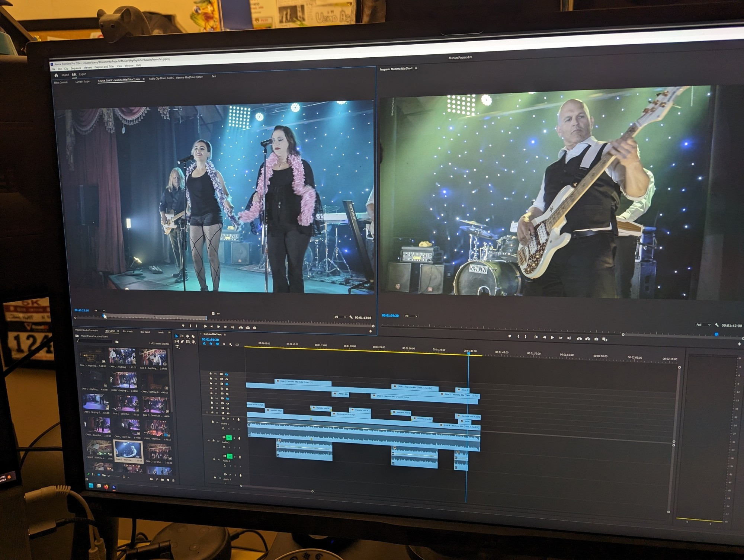Click the Source monitor playhead
Image resolution: width=744 pixels, height=560 pixels.
pos(104,316)
